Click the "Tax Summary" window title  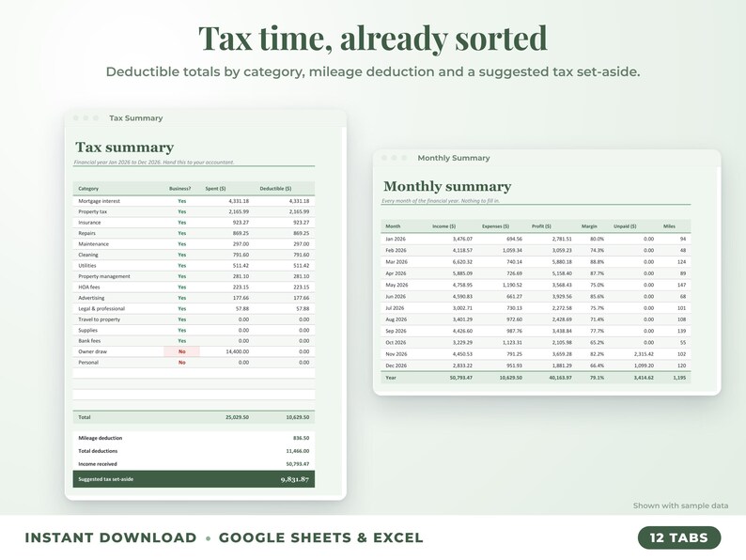135,118
